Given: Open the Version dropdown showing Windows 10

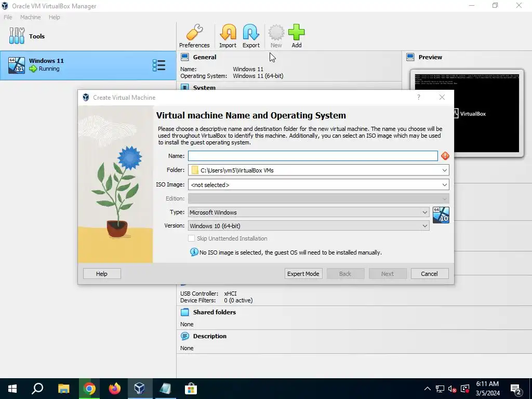Looking at the screenshot, I should pyautogui.click(x=309, y=225).
